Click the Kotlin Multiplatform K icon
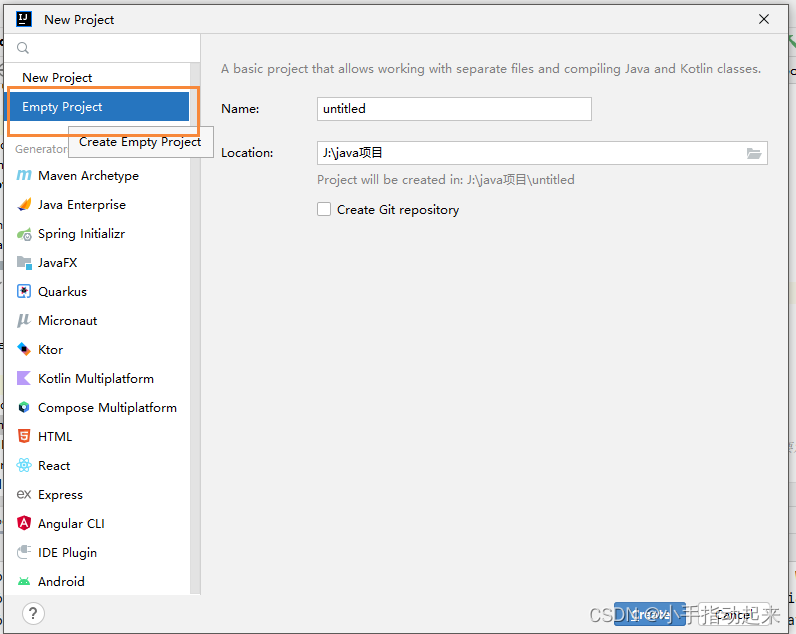This screenshot has width=796, height=634. tap(24, 379)
